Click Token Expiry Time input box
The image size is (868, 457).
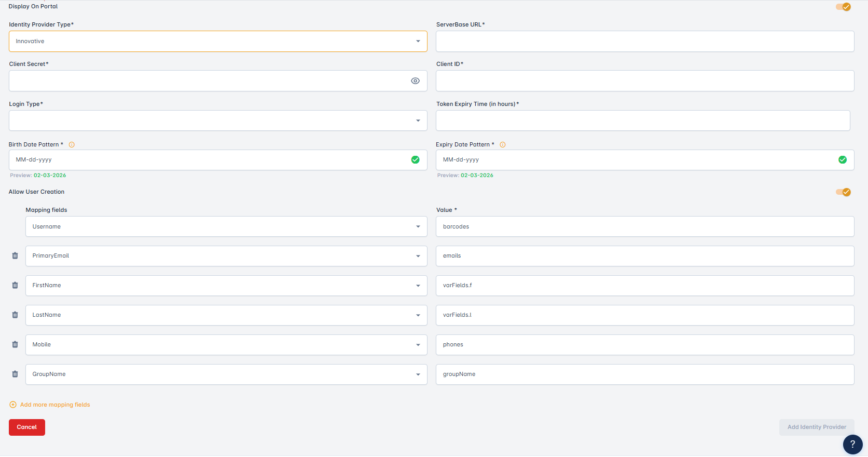tap(642, 121)
